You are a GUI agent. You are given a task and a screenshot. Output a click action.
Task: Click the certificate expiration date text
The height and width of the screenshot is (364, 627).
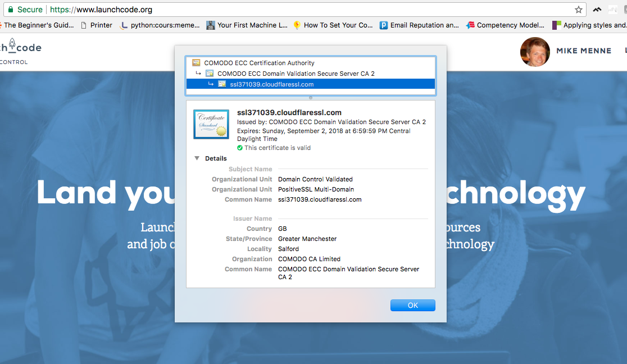324,135
